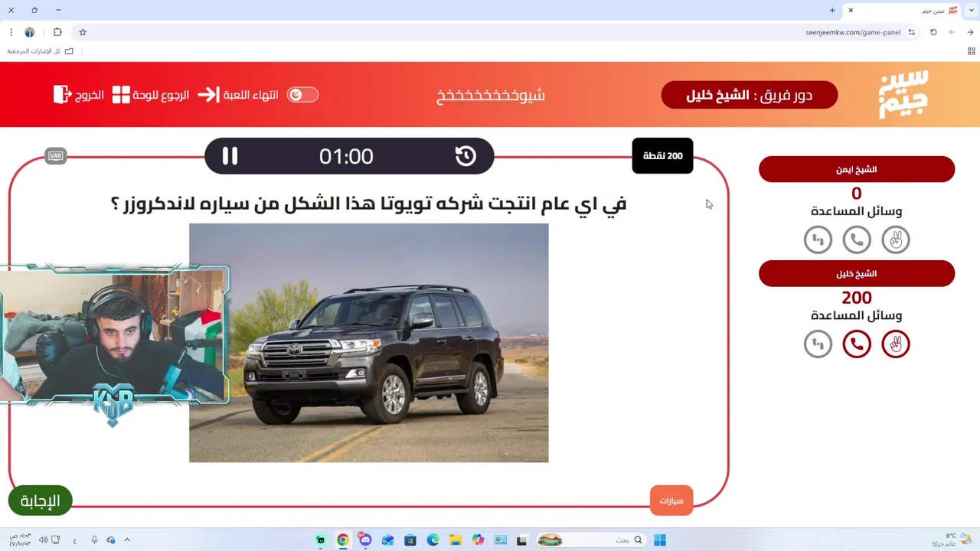Open Microsoft Edge from the taskbar
This screenshot has height=551, width=980.
[x=432, y=540]
